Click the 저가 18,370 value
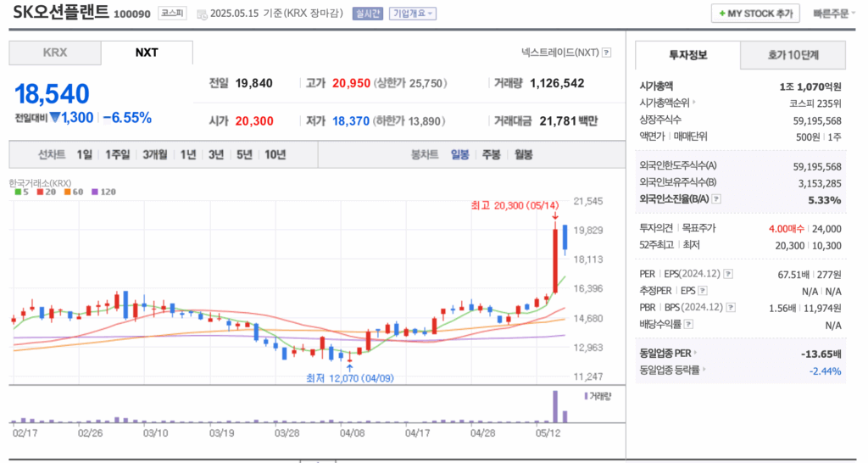Image resolution: width=868 pixels, height=463 pixels. tap(351, 120)
